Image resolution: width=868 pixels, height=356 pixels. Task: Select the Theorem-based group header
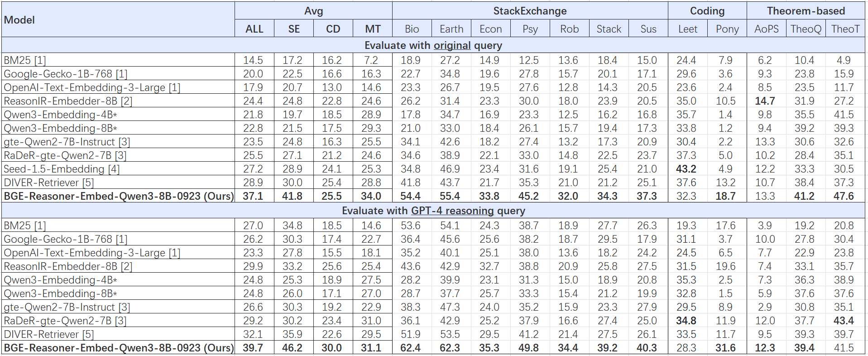pos(806,11)
